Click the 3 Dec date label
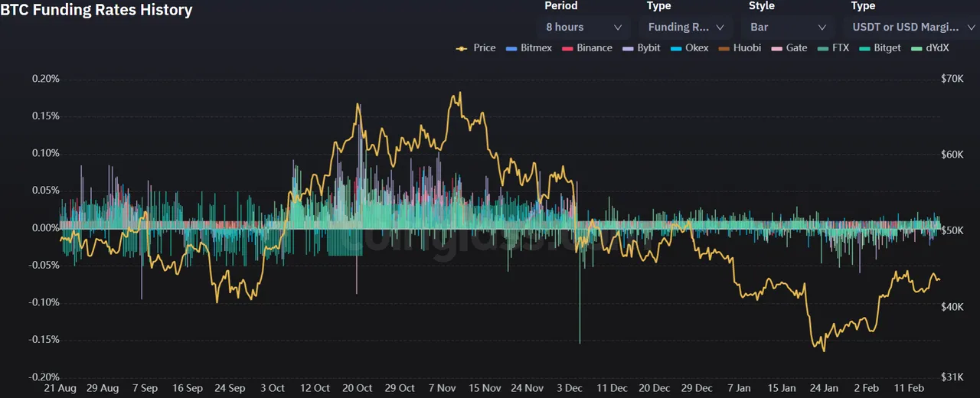 click(569, 389)
